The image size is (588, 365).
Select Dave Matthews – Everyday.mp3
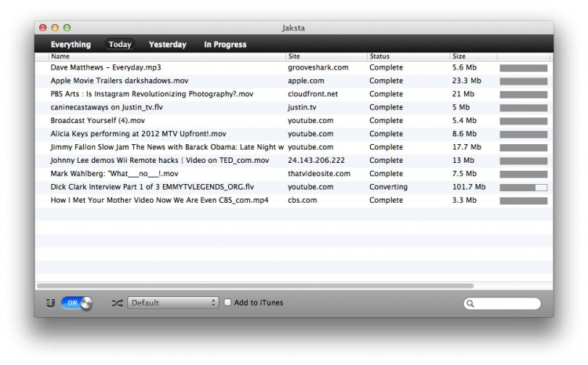coord(106,67)
